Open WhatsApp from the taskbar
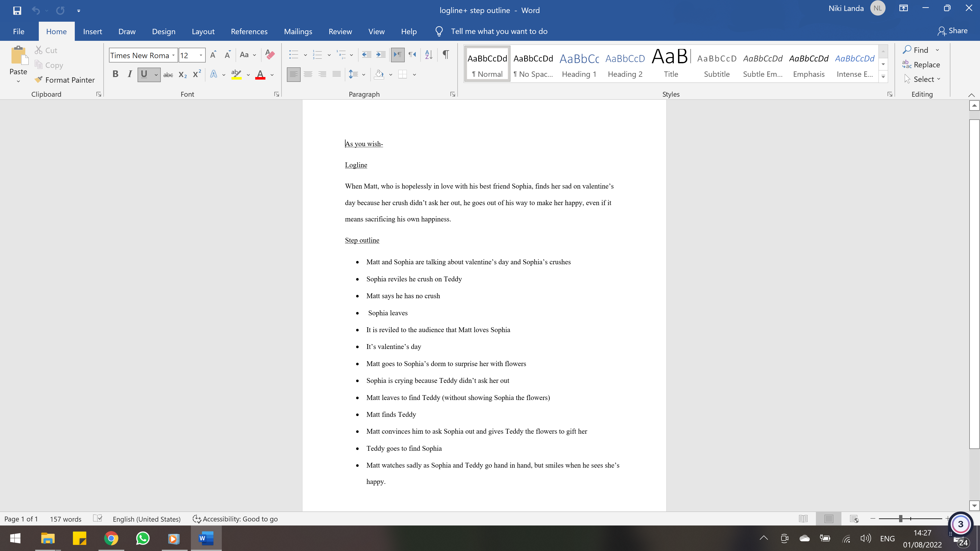The width and height of the screenshot is (980, 551). tap(143, 539)
